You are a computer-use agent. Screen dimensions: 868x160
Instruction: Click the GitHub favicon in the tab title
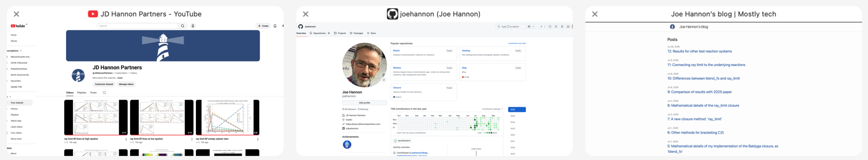tap(392, 14)
